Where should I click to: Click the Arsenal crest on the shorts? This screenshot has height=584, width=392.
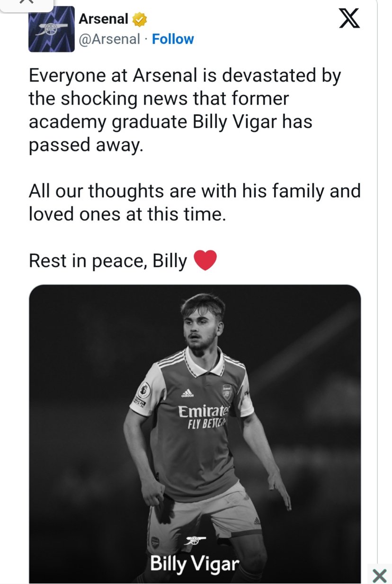155,542
